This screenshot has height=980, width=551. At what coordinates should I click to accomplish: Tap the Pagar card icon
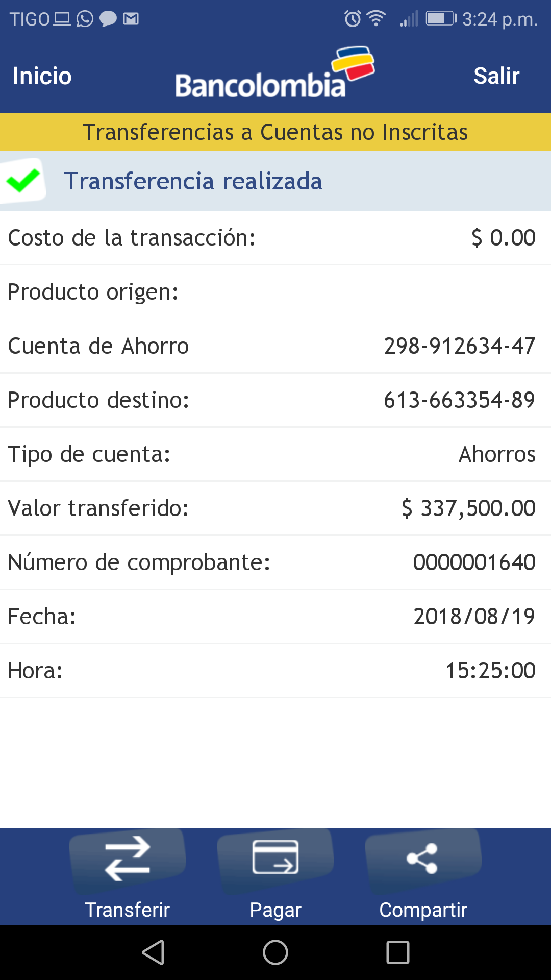[275, 857]
